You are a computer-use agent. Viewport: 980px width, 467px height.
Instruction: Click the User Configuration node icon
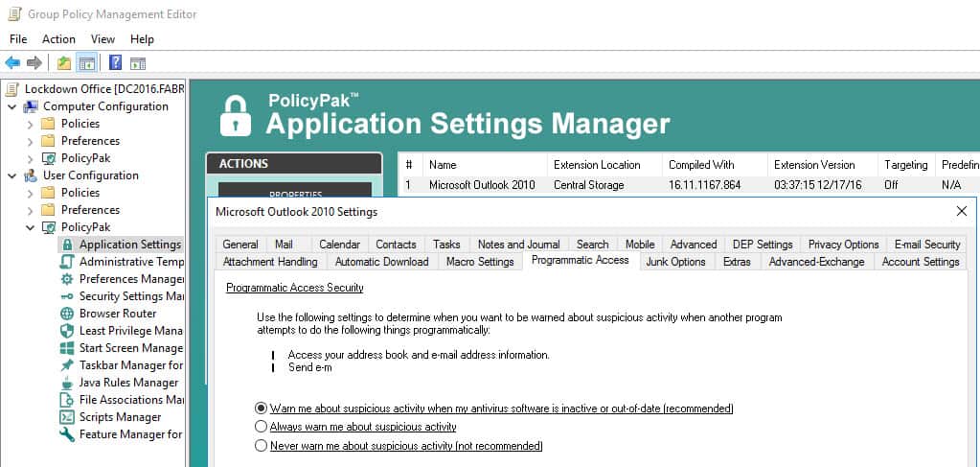tap(31, 175)
